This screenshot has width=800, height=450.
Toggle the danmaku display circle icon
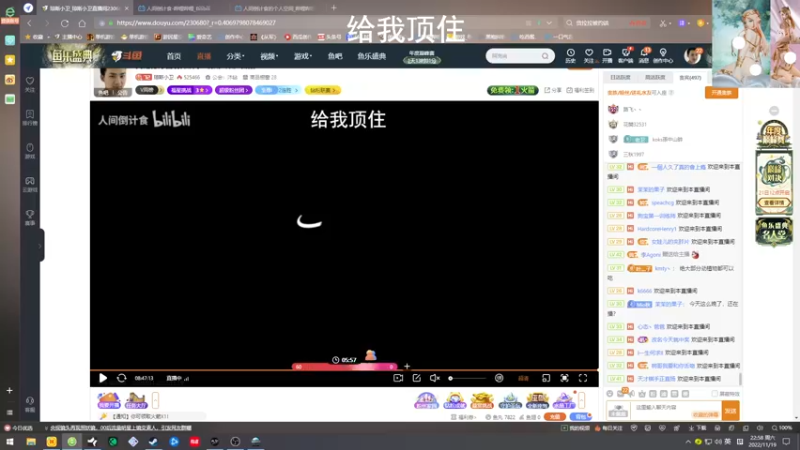click(499, 378)
